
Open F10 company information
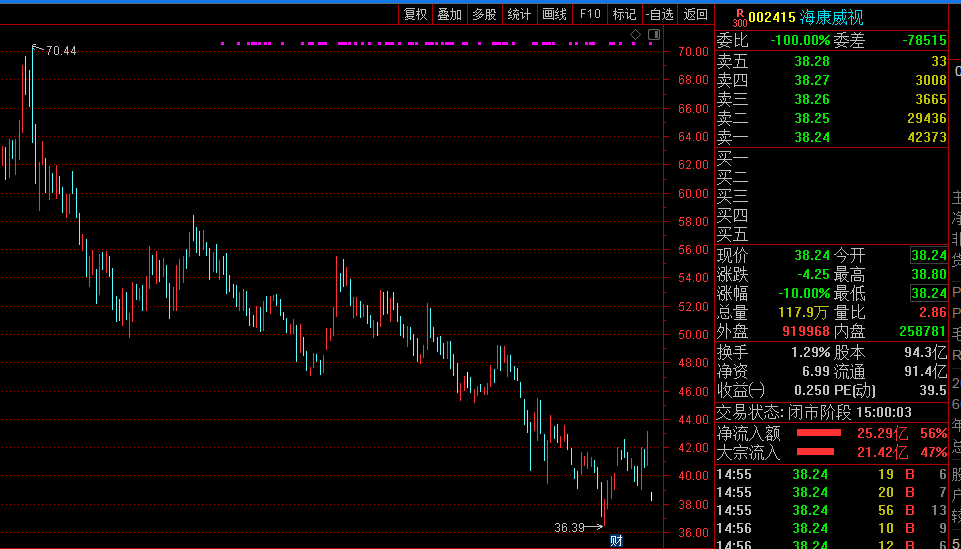[590, 14]
